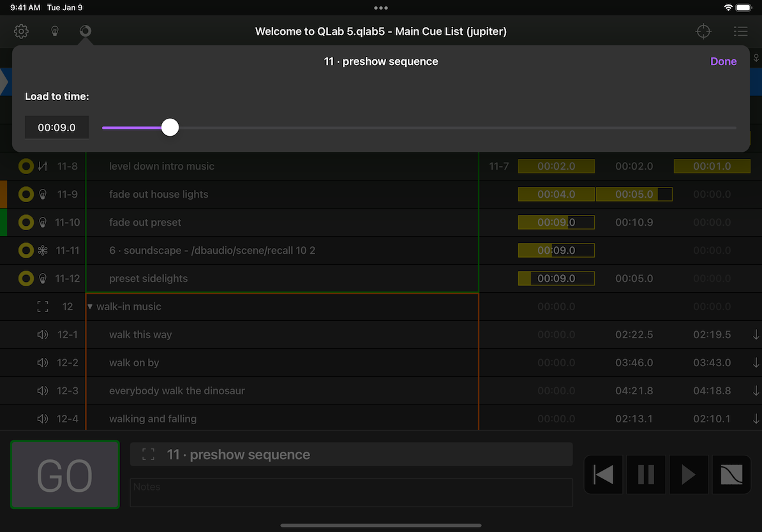Screen dimensions: 762x532
Task: Click the Load to time slider knob
Action: coord(170,128)
